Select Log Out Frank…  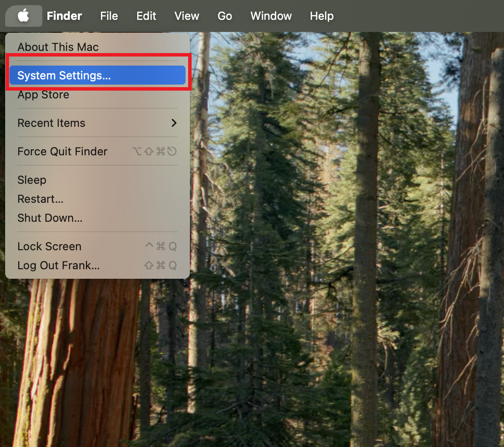(58, 265)
